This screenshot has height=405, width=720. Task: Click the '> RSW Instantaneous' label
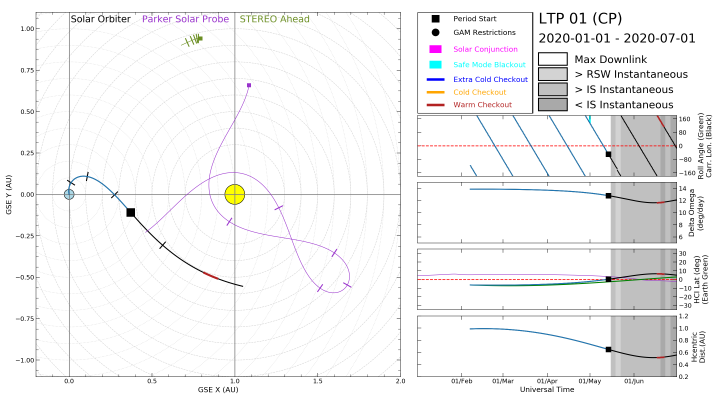pyautogui.click(x=631, y=74)
